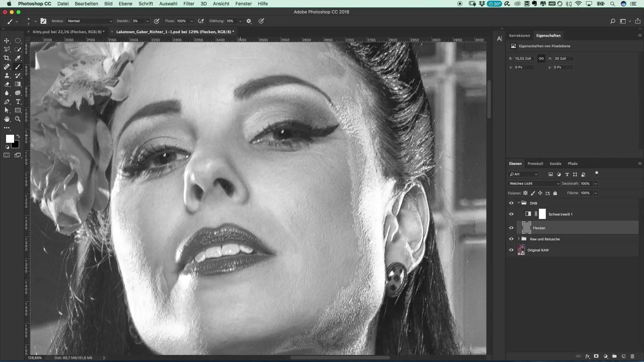Toggle lock all padlock icon
This screenshot has height=362, width=644.
click(555, 193)
